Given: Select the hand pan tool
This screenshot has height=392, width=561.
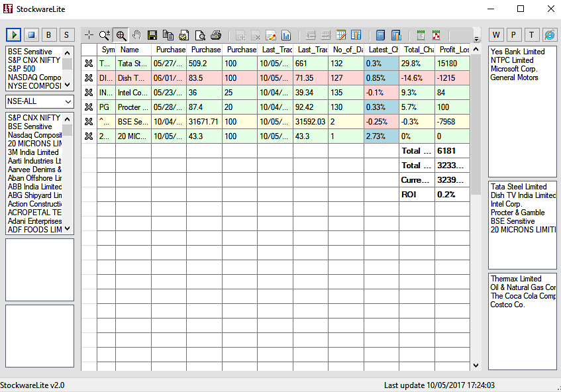Looking at the screenshot, I should pos(136,35).
